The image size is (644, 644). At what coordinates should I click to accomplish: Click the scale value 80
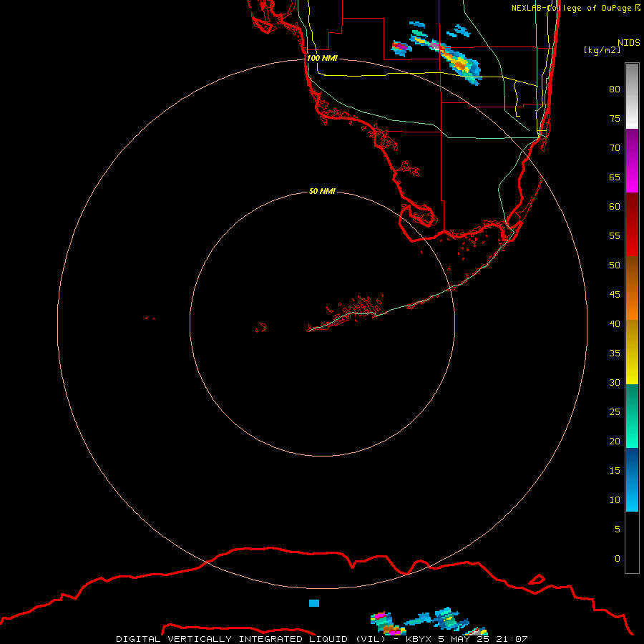click(615, 89)
